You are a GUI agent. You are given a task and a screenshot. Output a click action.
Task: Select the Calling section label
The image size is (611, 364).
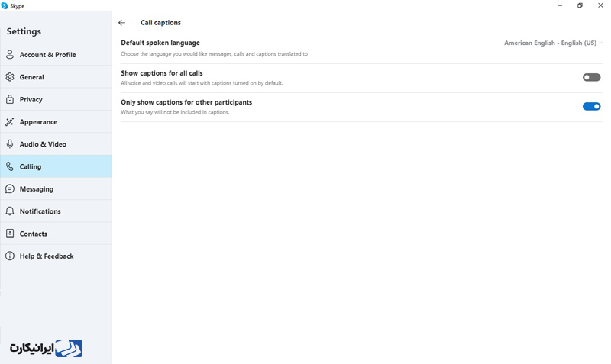(x=31, y=166)
